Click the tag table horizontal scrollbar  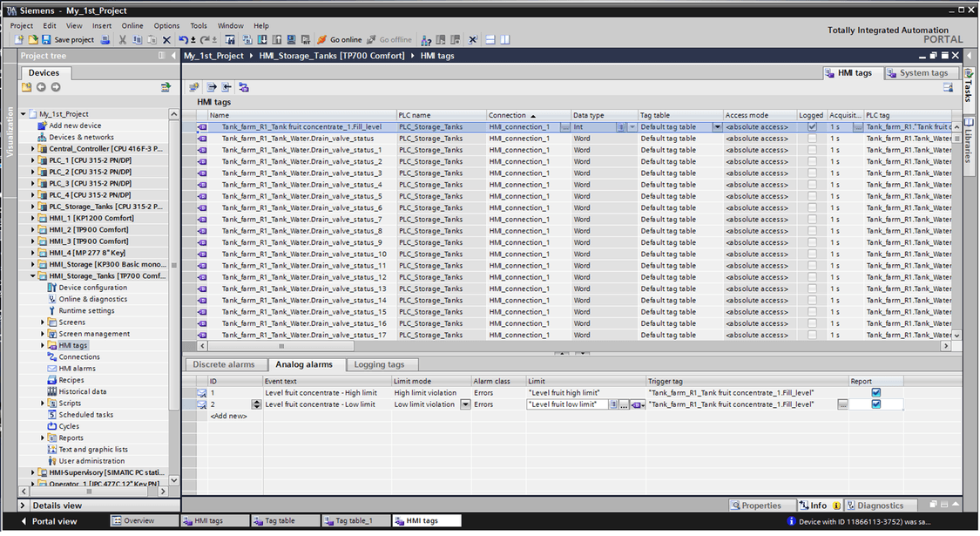tap(280, 346)
